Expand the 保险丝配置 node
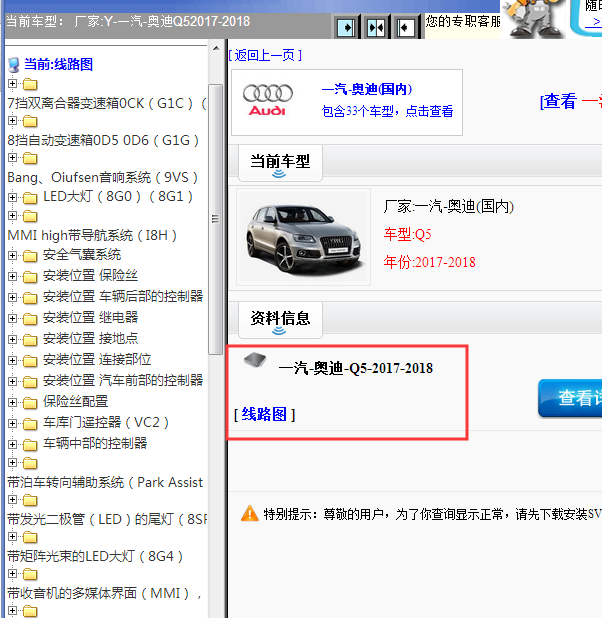The image size is (602, 618). point(13,402)
